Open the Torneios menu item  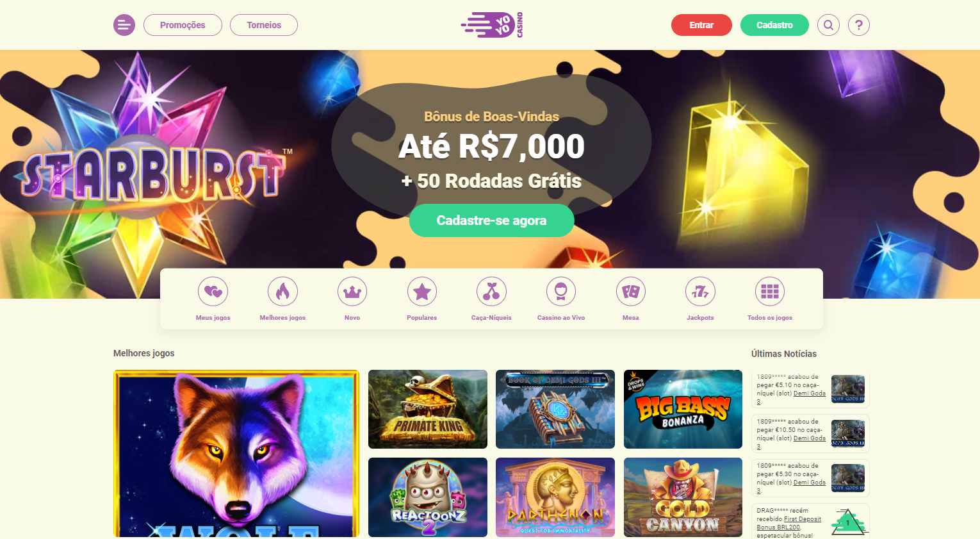tap(264, 25)
